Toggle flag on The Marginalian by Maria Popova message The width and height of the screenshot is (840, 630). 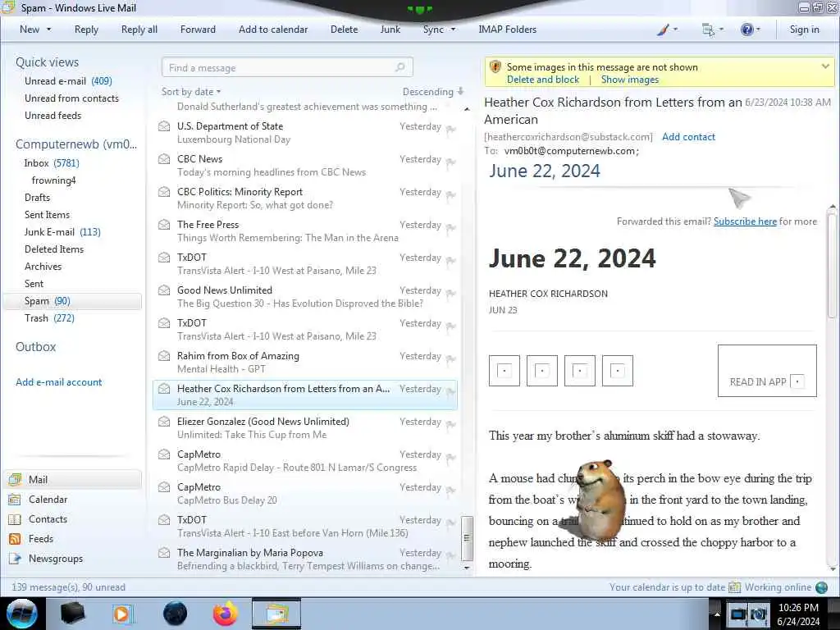pyautogui.click(x=451, y=555)
